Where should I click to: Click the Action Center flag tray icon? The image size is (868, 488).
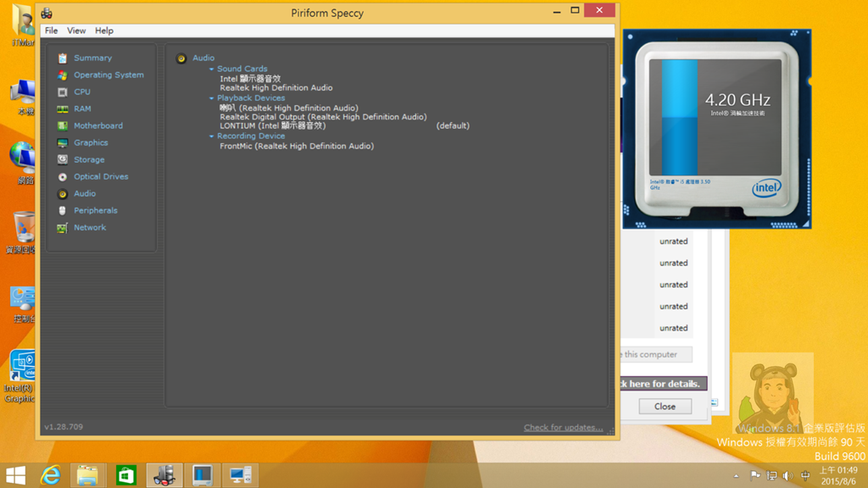click(x=755, y=476)
